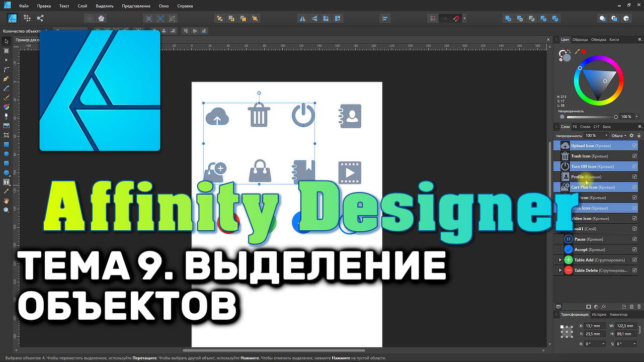Hide the Upload Icon layer

(x=634, y=146)
